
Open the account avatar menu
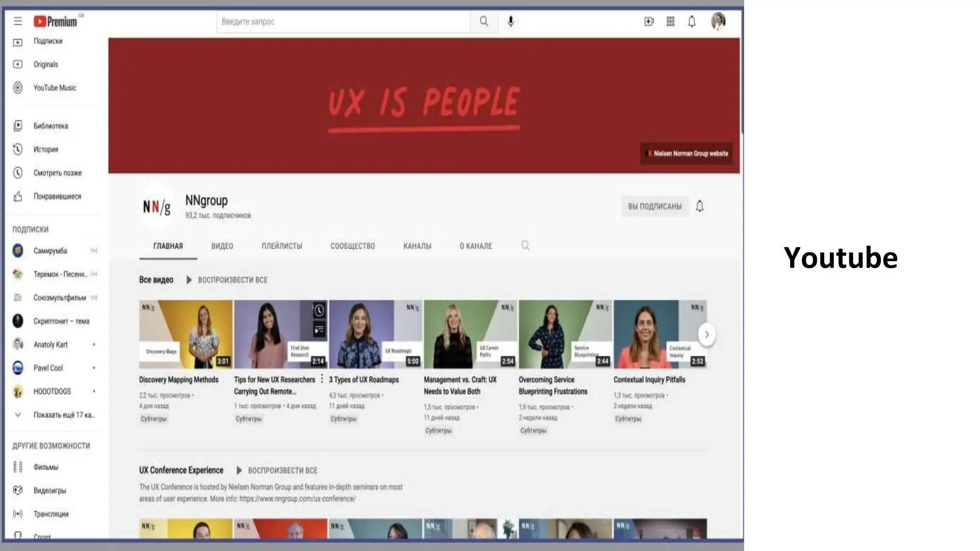click(x=718, y=22)
